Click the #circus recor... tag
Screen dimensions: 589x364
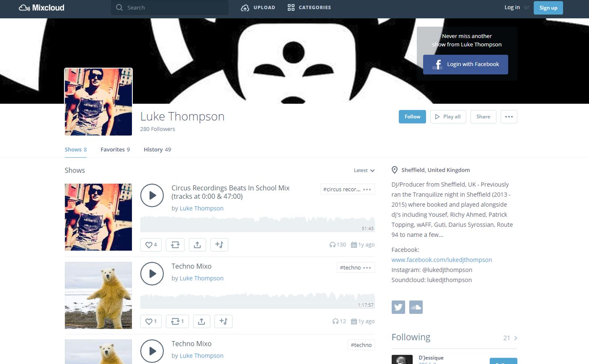pyautogui.click(x=342, y=189)
